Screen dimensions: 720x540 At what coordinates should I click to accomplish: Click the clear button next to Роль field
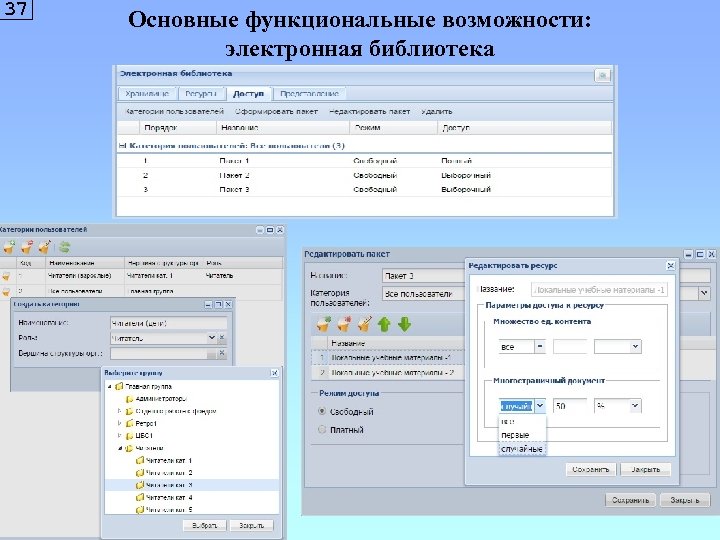222,338
